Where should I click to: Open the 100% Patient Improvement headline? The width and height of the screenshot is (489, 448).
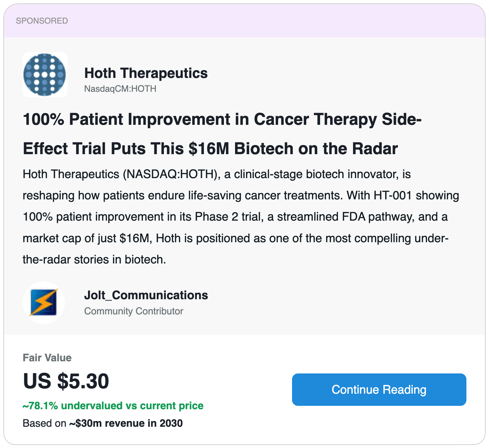click(x=222, y=134)
